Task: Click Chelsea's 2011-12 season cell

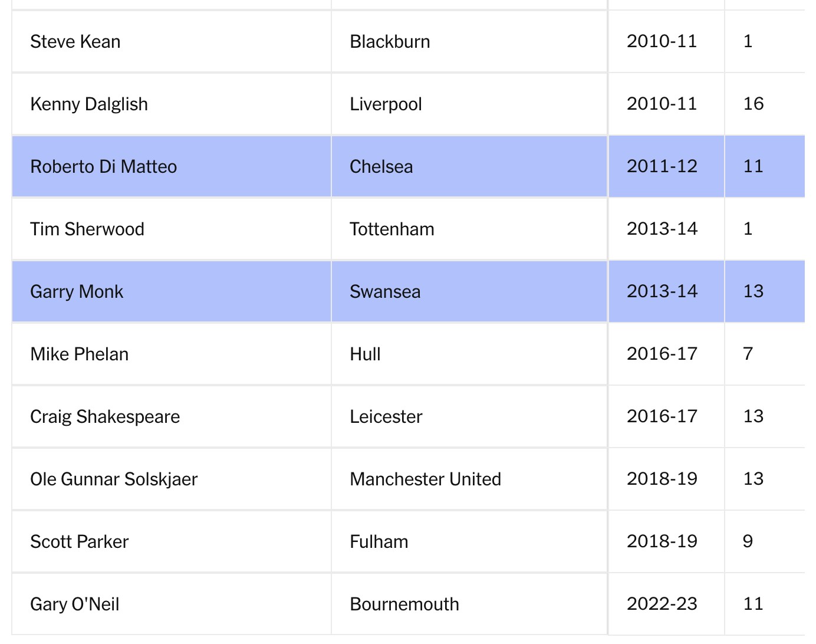Action: click(662, 167)
